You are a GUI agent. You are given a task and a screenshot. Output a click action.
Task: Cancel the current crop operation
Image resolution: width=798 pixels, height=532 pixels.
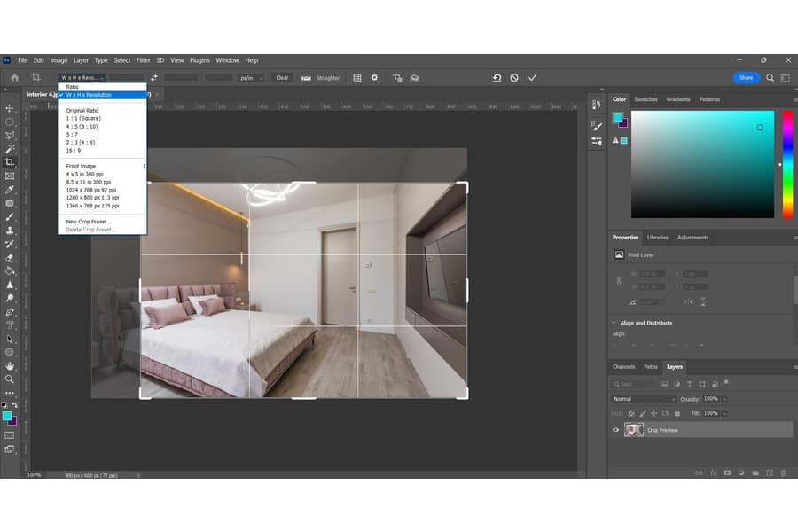[514, 78]
